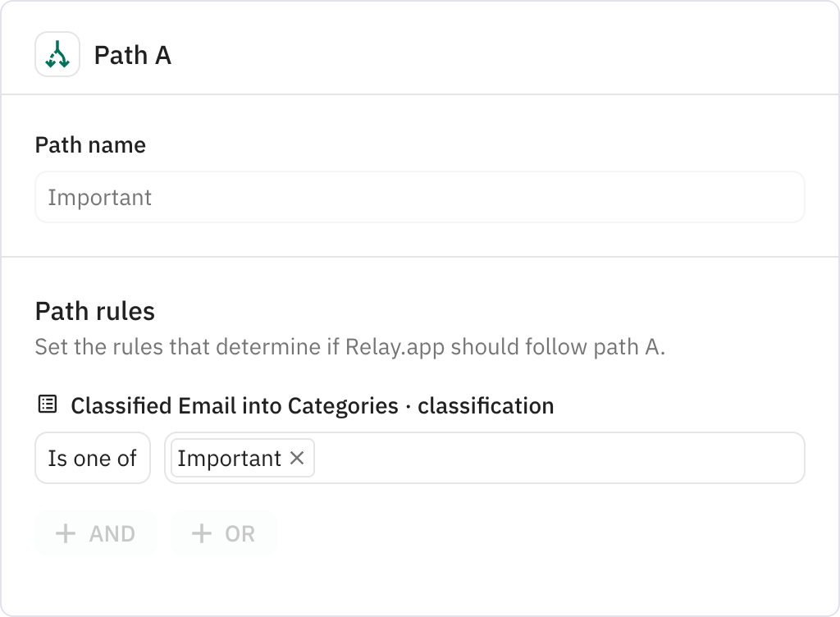Viewport: 840px width, 617px height.
Task: Add an AND rule condition
Action: click(95, 533)
